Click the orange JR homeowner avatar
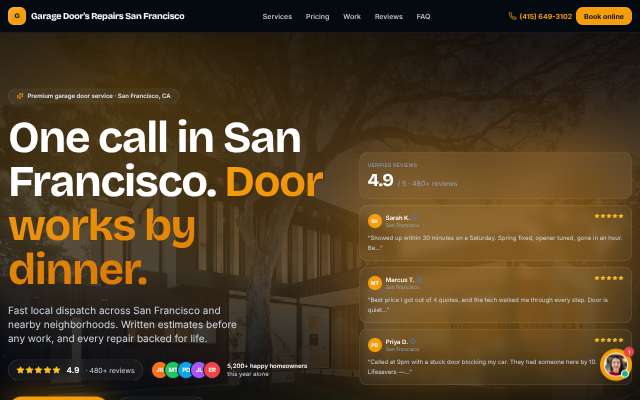640x400 pixels. point(160,370)
